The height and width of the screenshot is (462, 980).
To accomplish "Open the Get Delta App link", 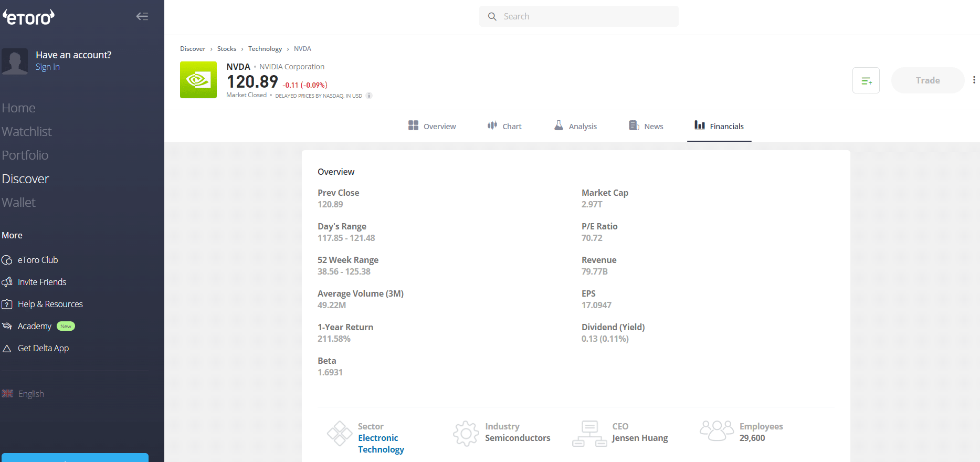I will 43,348.
